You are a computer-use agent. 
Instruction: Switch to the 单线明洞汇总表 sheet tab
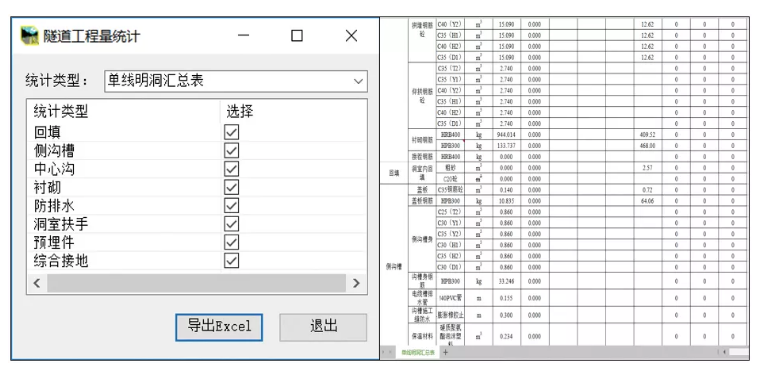point(418,353)
